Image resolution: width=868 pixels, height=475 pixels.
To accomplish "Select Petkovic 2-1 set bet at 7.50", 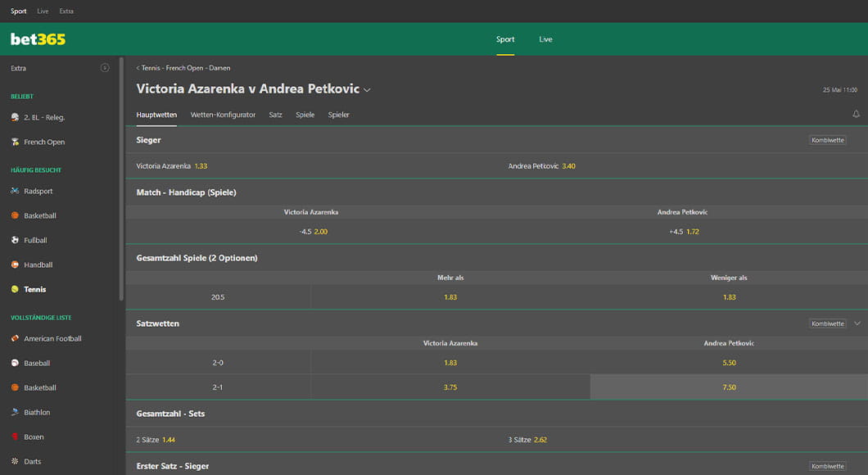I will (x=729, y=387).
